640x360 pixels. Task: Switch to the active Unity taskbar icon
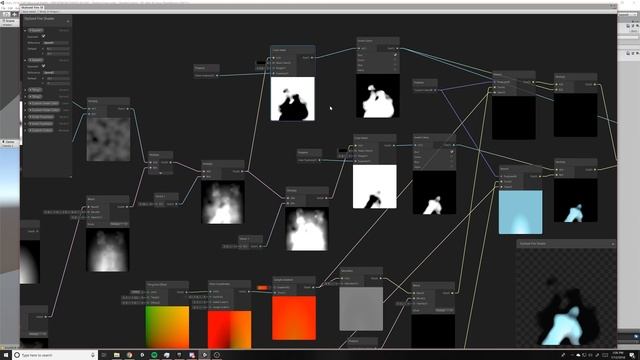pos(204,355)
